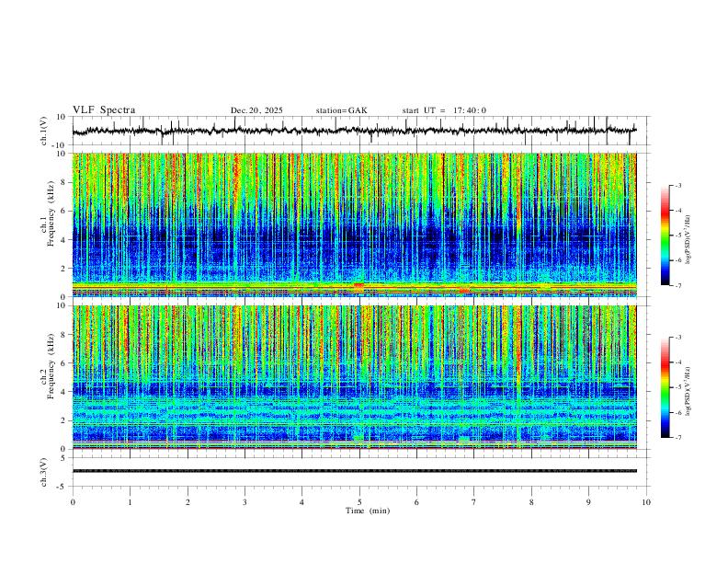This screenshot has width=728, height=563.
Task: Click time axis tick label '9'
Action: coord(588,502)
